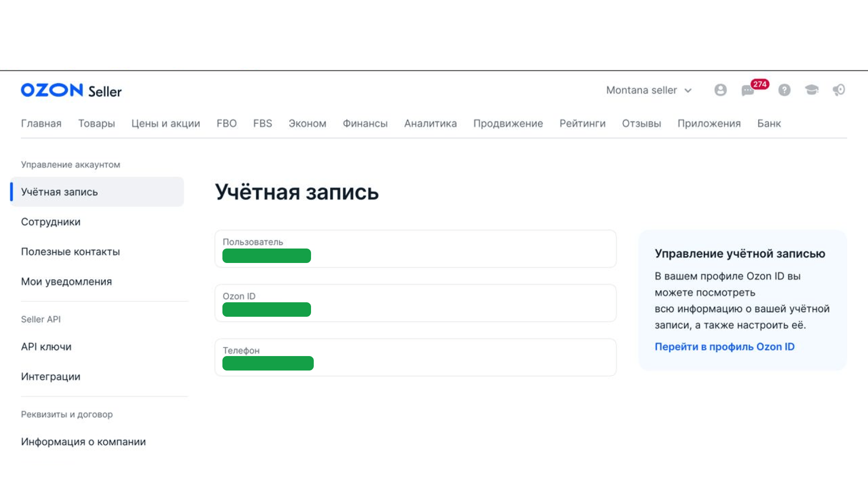This screenshot has height=488, width=868.
Task: Go to Главная tab
Action: tap(41, 123)
